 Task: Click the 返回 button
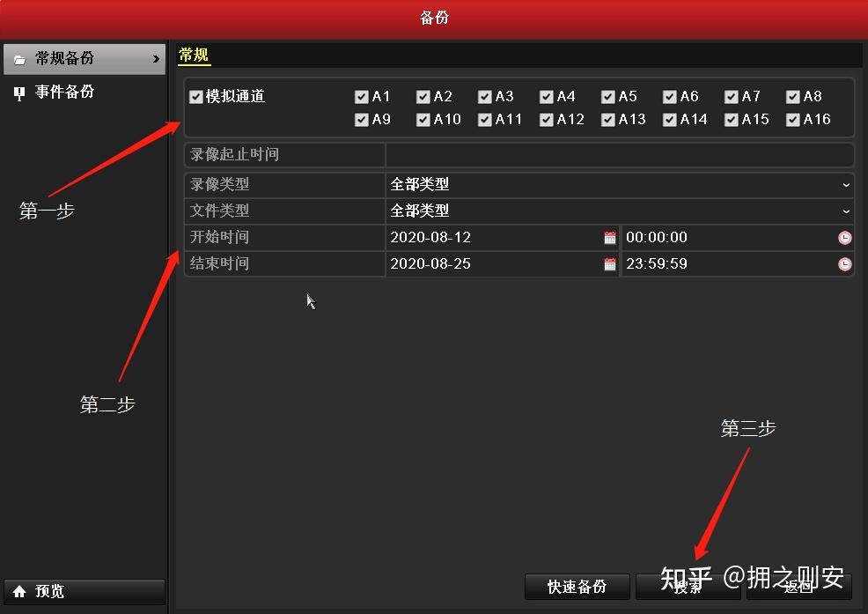(x=798, y=587)
